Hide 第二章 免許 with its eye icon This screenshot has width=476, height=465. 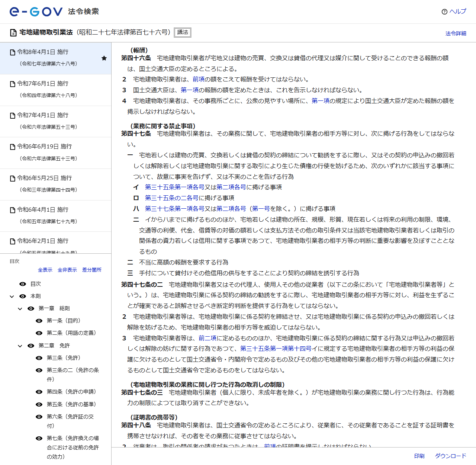[x=31, y=346]
